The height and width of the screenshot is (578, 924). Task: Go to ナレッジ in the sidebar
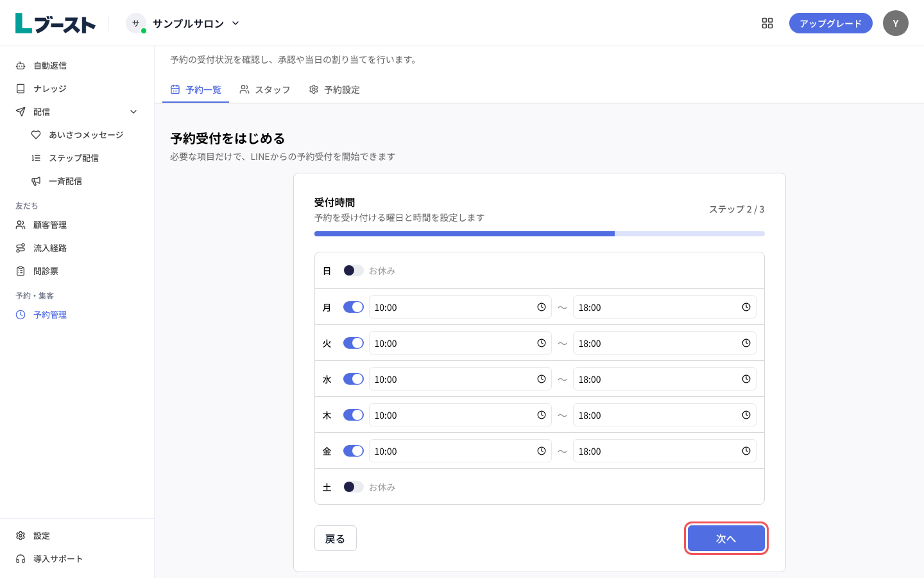(77, 89)
